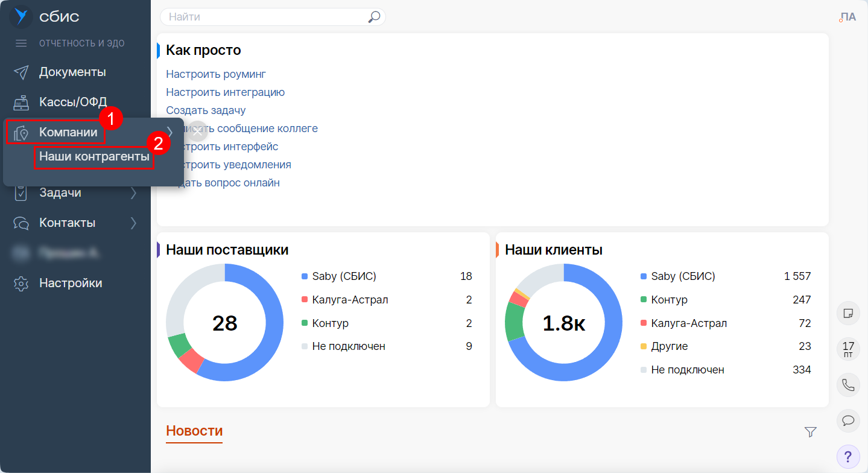
Task: Click the Компании building icon
Action: 21,133
